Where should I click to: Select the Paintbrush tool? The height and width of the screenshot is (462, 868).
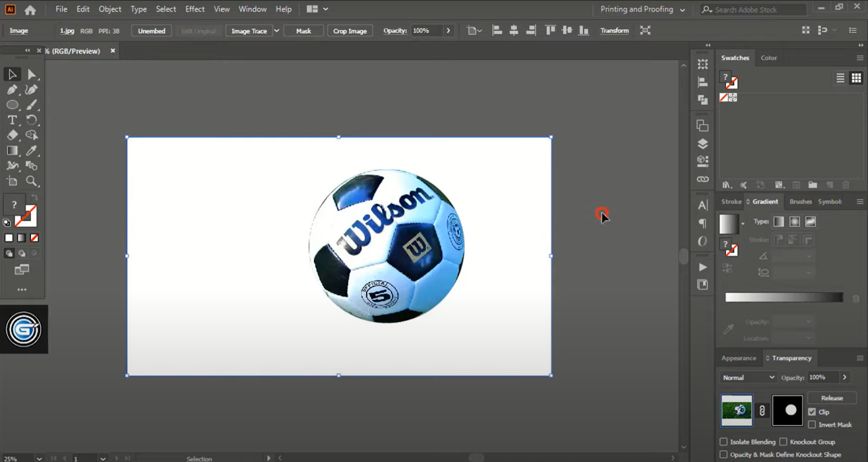(31, 105)
